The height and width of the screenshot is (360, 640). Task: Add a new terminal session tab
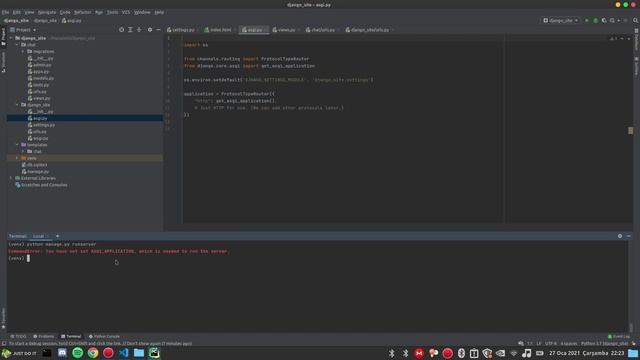(x=57, y=236)
